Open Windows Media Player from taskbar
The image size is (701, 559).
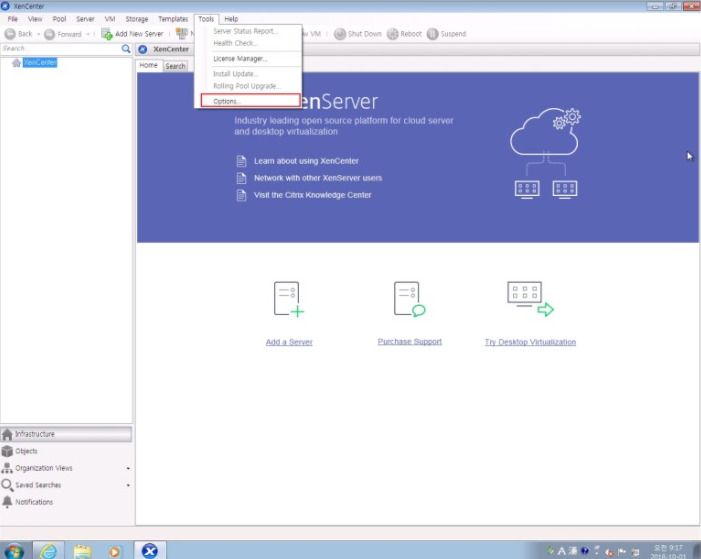(114, 551)
